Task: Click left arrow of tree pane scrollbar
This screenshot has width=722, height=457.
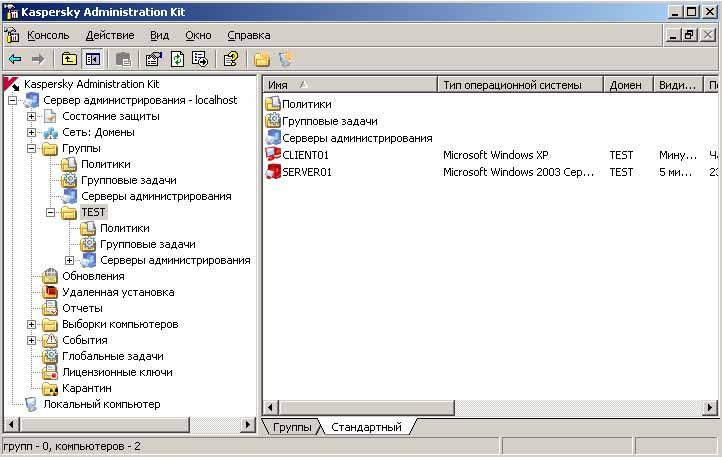Action: coord(12,424)
